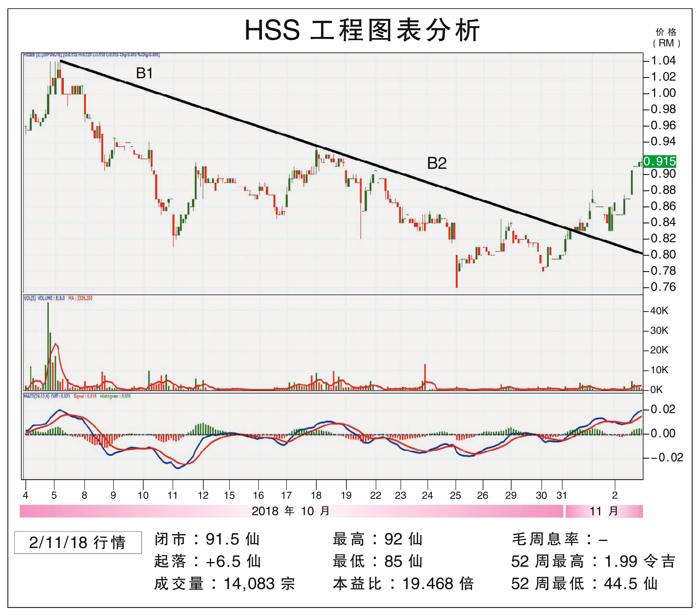
Task: Click the 2018 年 10 月 month bar
Action: [x=291, y=511]
